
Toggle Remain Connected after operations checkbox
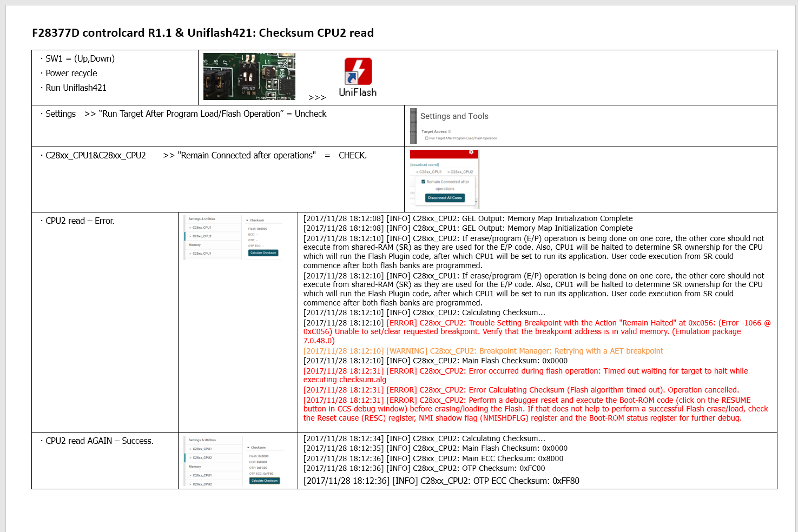[x=423, y=182]
